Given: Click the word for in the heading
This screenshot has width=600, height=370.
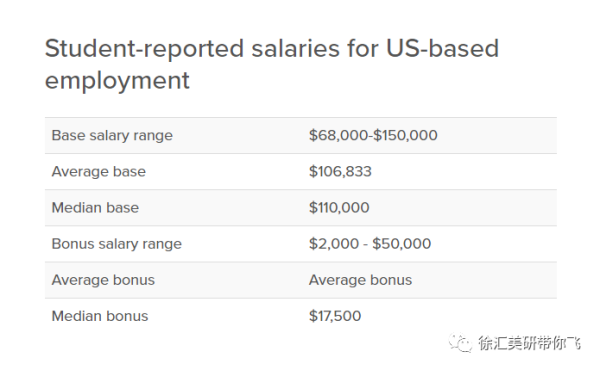Looking at the screenshot, I should (x=363, y=49).
